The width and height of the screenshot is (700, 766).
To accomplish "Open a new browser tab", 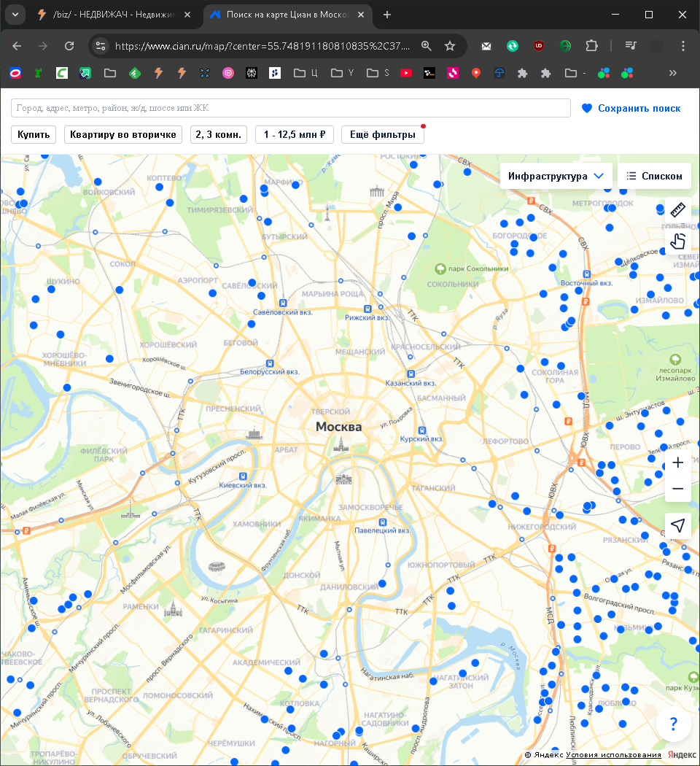I will [387, 15].
